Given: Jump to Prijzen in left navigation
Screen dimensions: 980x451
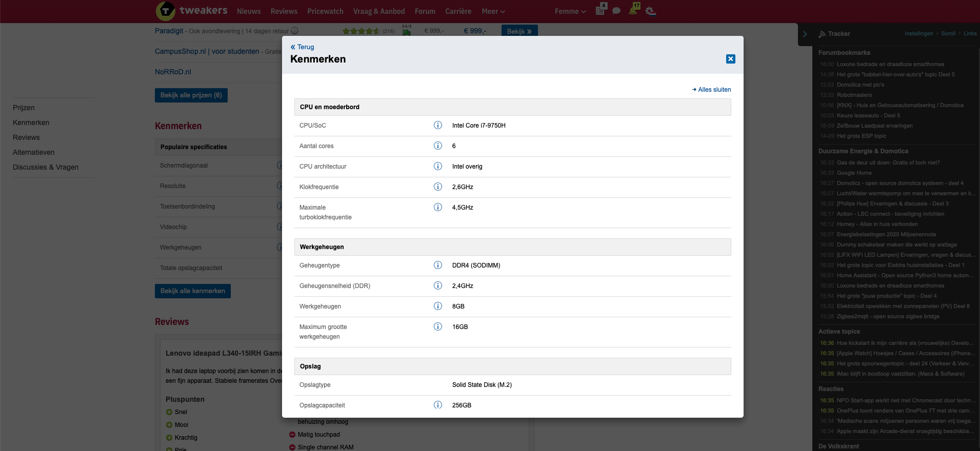Looking at the screenshot, I should (24, 108).
